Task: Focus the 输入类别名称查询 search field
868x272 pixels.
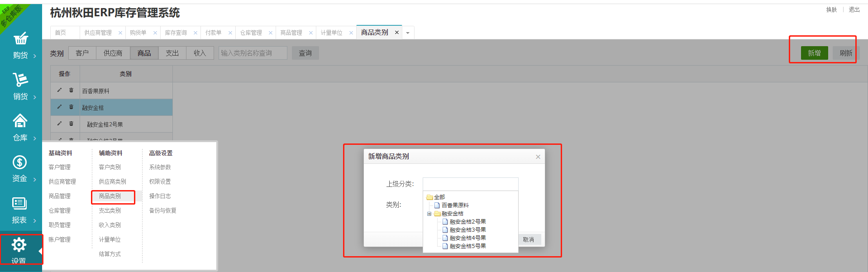Action: point(253,53)
